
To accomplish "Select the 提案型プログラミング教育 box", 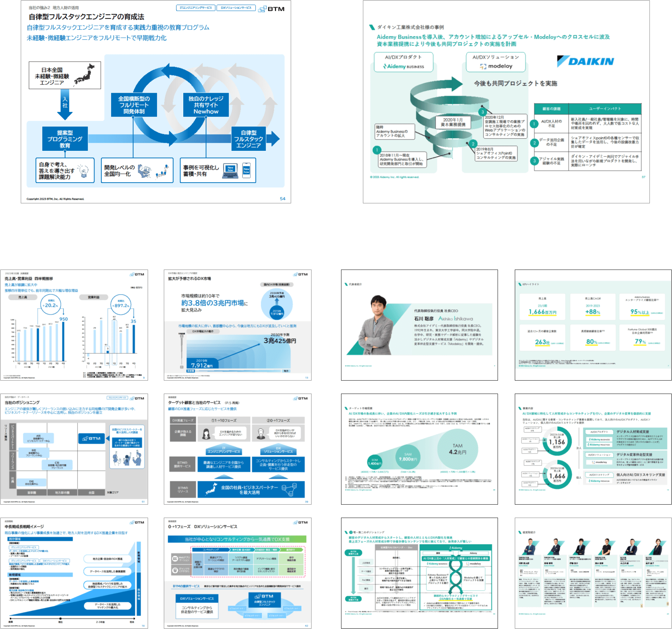I will pos(65,139).
